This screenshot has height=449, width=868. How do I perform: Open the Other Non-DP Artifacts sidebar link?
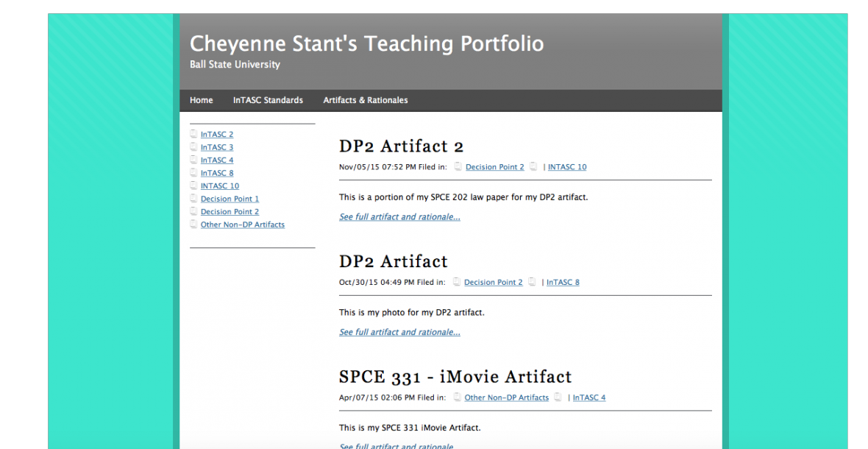pyautogui.click(x=242, y=224)
